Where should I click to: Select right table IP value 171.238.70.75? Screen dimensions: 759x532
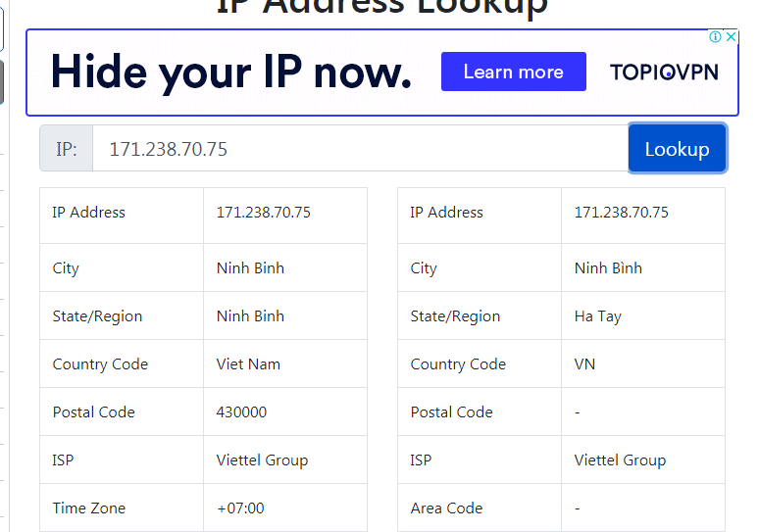[x=621, y=213]
